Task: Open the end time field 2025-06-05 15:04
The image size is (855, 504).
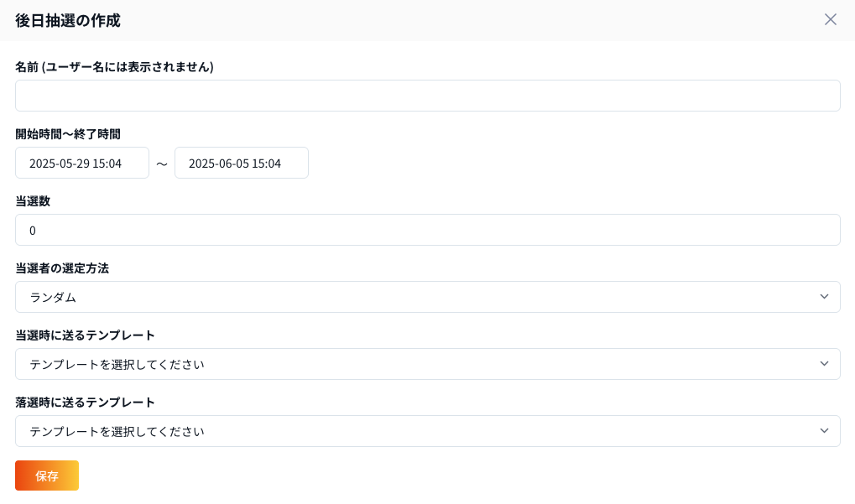Action: click(x=242, y=163)
